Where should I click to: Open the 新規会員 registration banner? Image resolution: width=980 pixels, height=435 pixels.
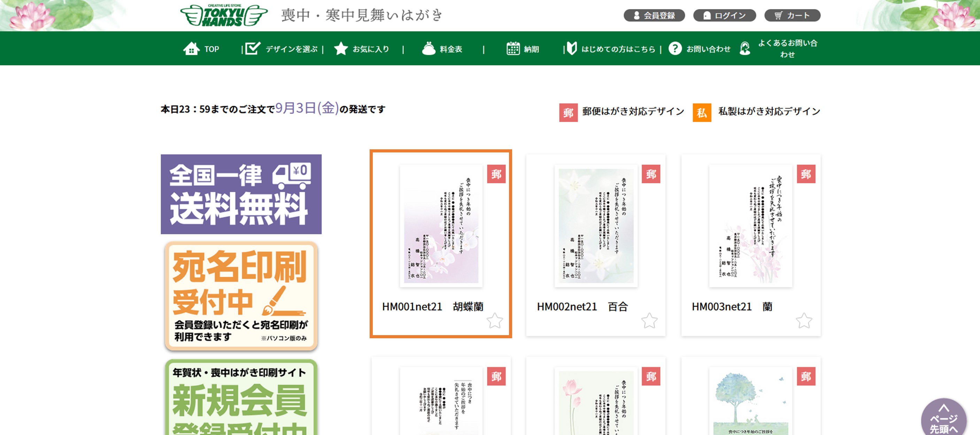(241, 397)
